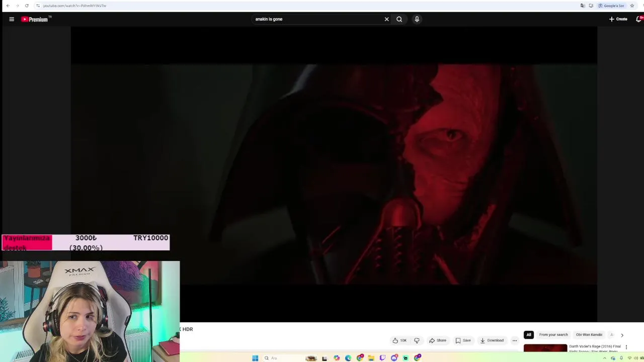Install or cast page icon in address bar

coord(591,6)
